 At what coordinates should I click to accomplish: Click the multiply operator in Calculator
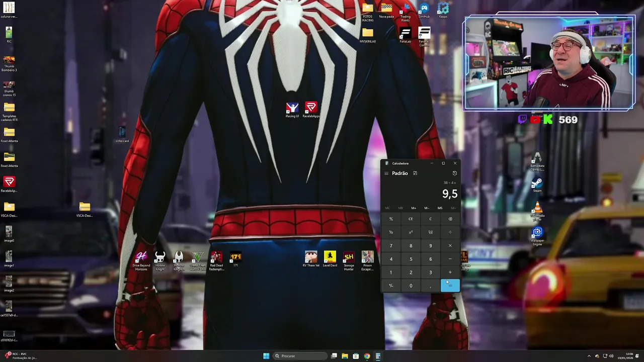[450, 246]
